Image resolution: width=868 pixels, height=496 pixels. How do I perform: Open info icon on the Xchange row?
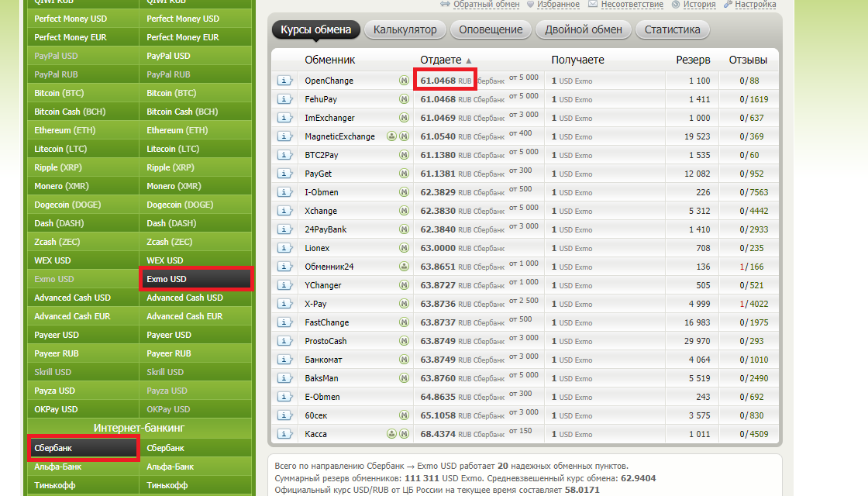tap(284, 211)
